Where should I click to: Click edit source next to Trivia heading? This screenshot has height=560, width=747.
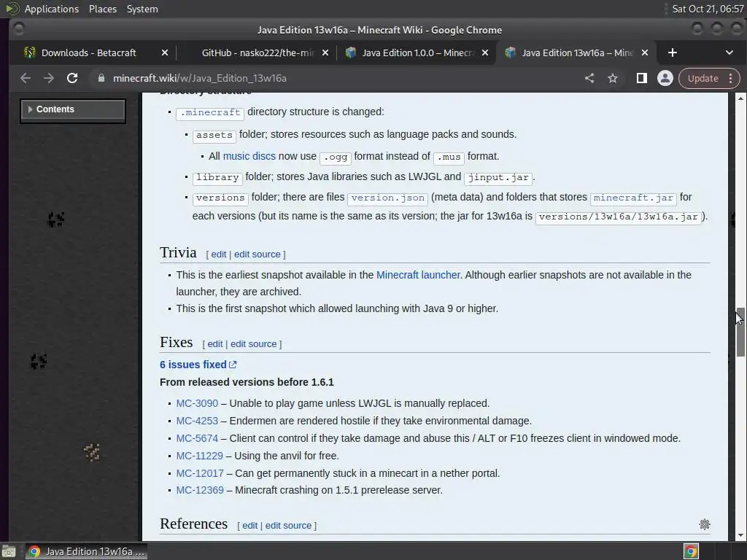pos(258,254)
